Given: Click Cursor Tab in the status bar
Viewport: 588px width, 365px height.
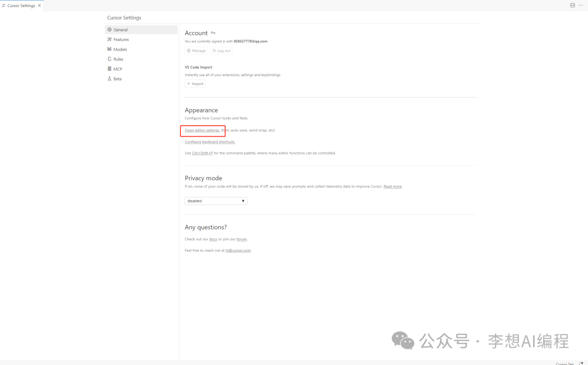Looking at the screenshot, I should [x=565, y=363].
